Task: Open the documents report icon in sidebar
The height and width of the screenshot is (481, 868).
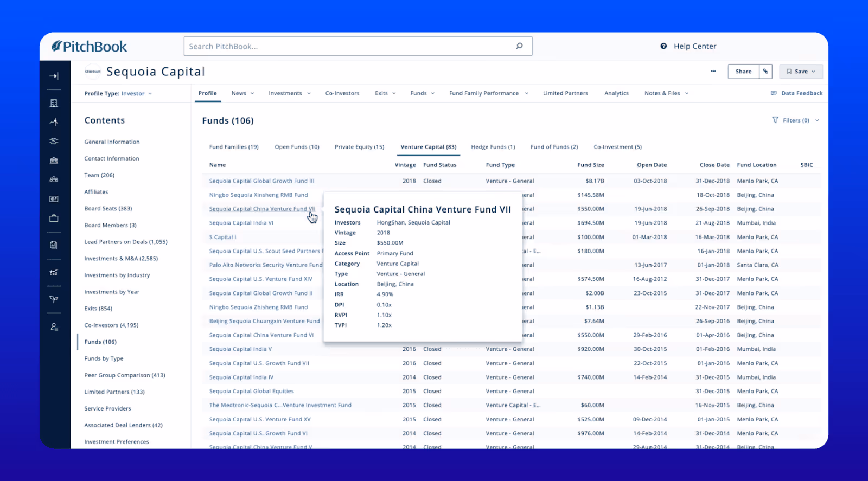Action: tap(54, 245)
